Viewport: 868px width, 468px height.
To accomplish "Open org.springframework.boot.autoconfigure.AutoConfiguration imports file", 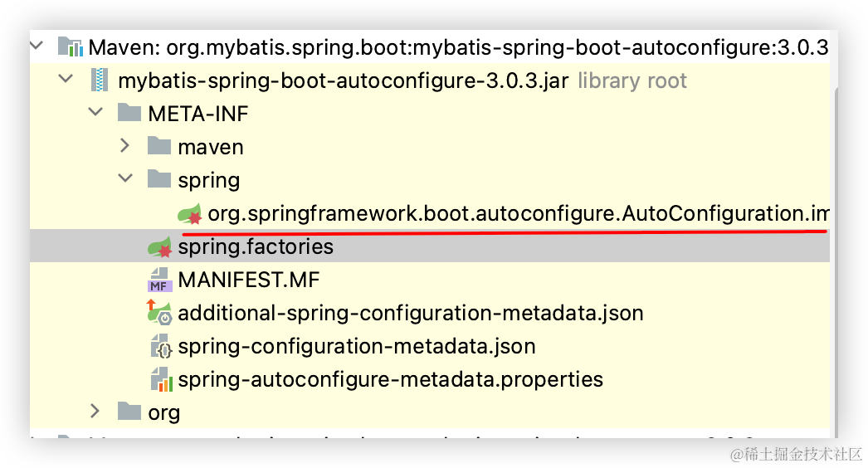I will click(x=514, y=214).
